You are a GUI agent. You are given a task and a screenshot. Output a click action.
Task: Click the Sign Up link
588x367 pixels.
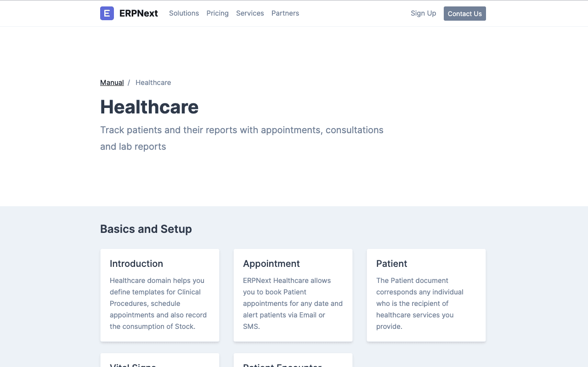(x=423, y=13)
